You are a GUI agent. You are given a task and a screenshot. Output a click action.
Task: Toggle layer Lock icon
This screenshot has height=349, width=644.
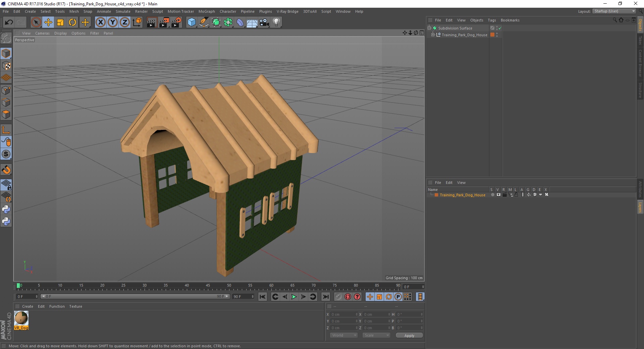(x=517, y=195)
